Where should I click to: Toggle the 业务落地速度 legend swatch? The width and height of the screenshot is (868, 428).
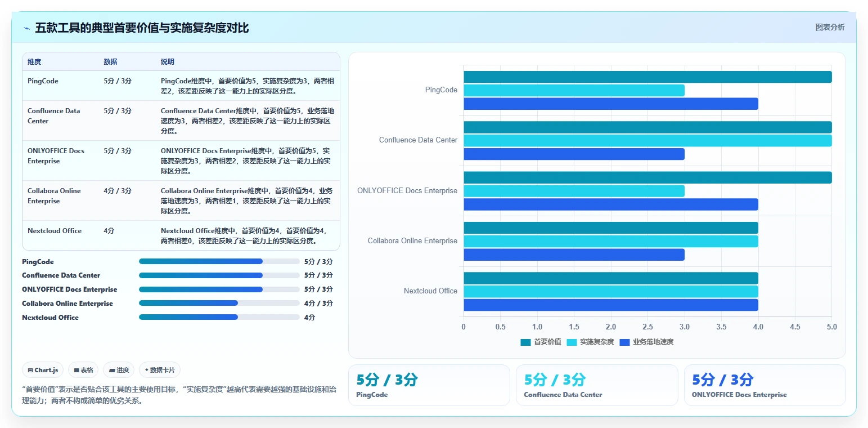point(624,342)
